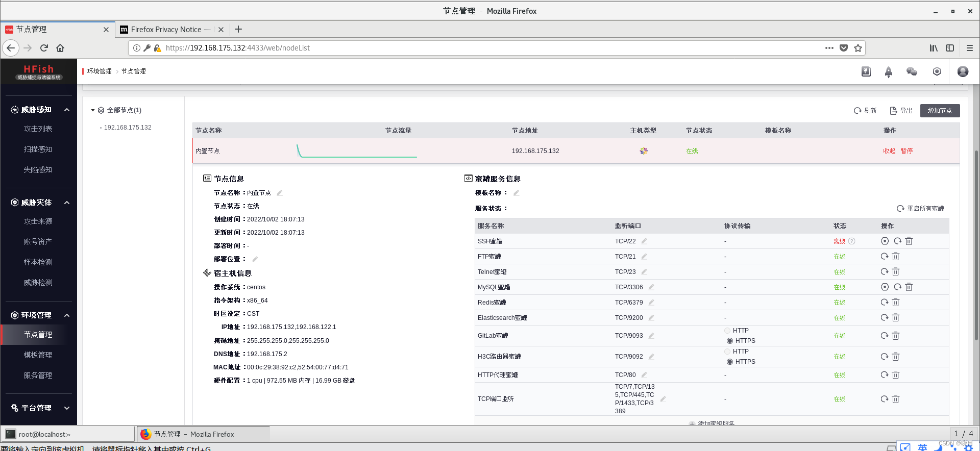This screenshot has height=451, width=980.
Task: Open 扫描感知 in the sidebar
Action: (38, 149)
